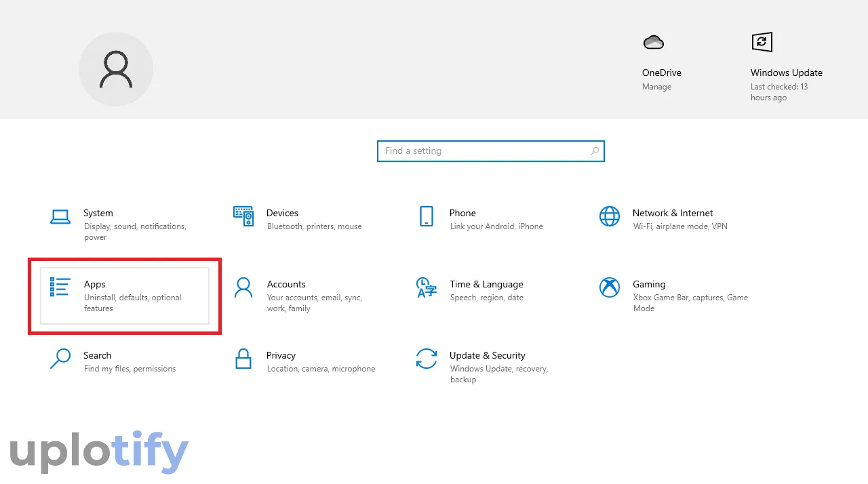The image size is (868, 484).
Task: Click the Network & Internet globe icon
Action: click(x=610, y=216)
